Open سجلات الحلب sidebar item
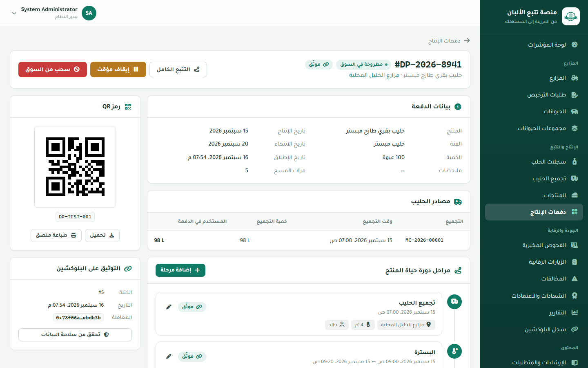 (534, 162)
